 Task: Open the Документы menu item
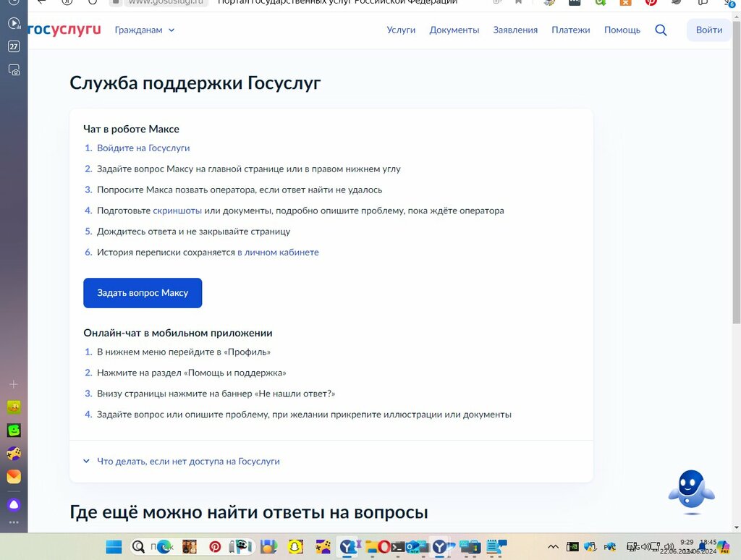(x=454, y=30)
